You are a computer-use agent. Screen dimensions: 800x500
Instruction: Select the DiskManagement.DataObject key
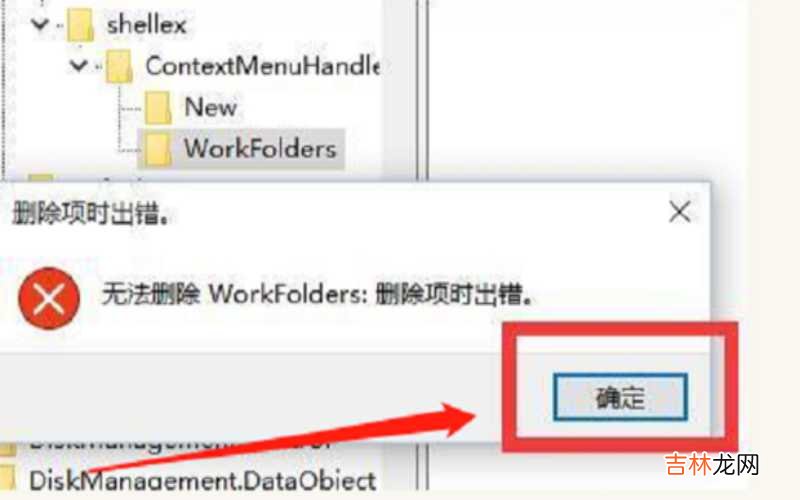point(203,481)
